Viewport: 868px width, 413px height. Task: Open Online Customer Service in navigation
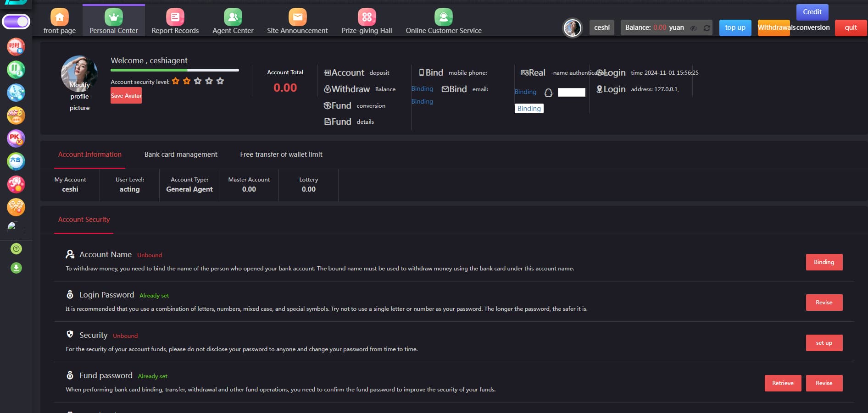(x=443, y=17)
